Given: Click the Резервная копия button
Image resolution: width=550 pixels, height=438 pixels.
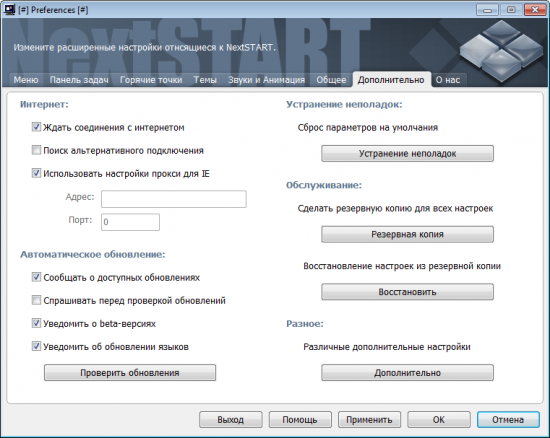Looking at the screenshot, I should (407, 234).
